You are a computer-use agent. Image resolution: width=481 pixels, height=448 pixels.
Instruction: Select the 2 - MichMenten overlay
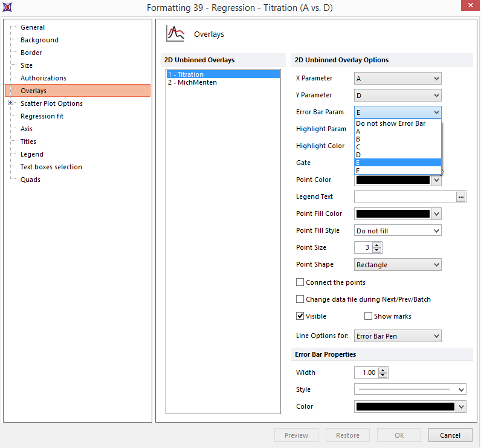pyautogui.click(x=192, y=82)
